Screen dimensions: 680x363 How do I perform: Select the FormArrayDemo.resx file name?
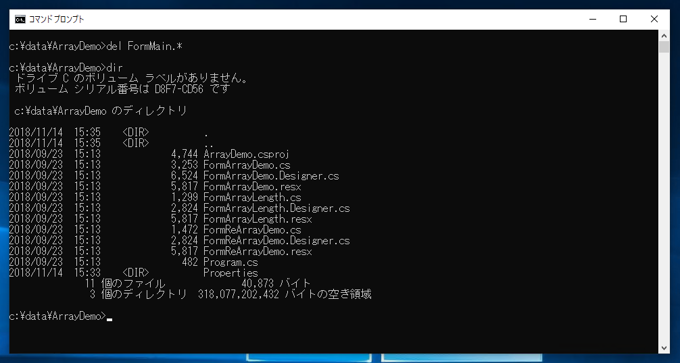pos(252,187)
